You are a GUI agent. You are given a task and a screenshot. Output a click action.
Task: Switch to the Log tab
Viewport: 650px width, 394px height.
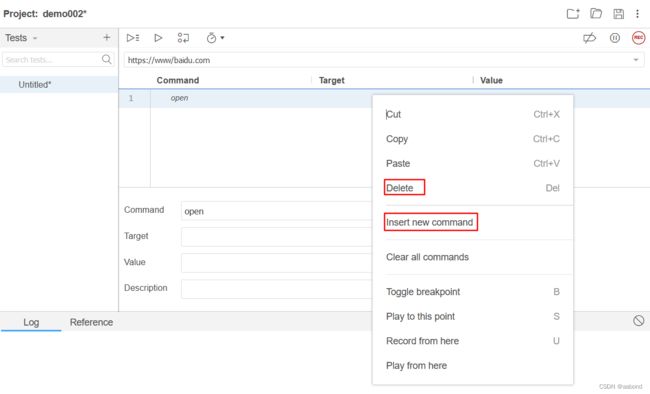pos(31,322)
